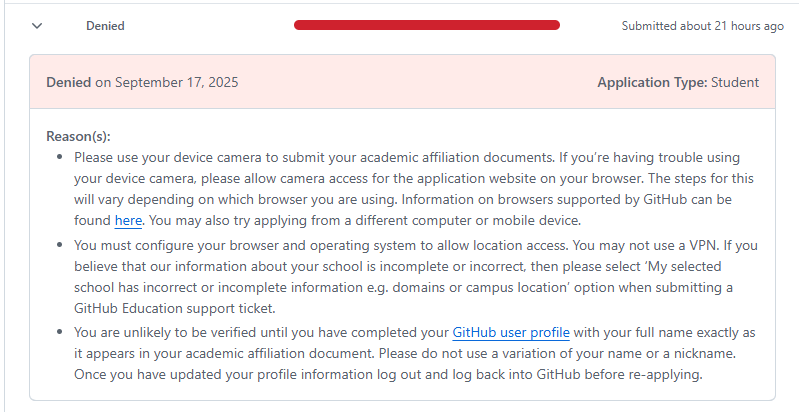Click the bullet dot beside user profile reason
This screenshot has height=412, width=799.
[60, 332]
